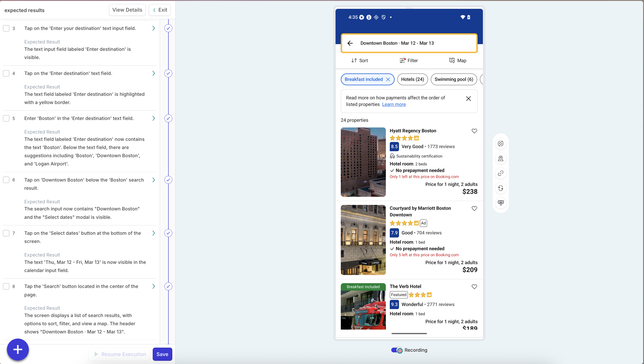Expand step 5 with its chevron
Image resolution: width=644 pixels, height=364 pixels.
point(154,118)
